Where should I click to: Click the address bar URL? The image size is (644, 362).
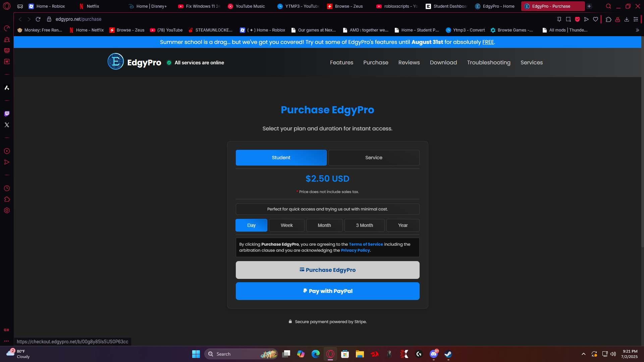78,19
